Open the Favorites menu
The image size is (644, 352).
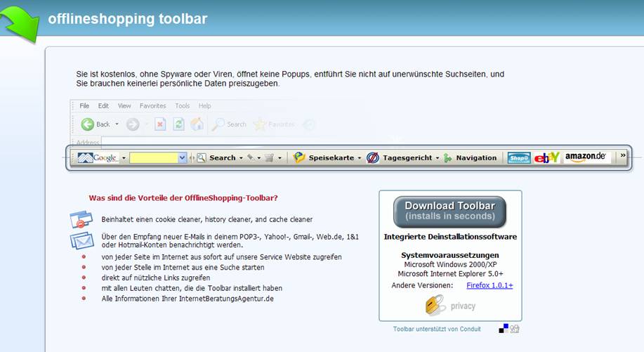pyautogui.click(x=153, y=106)
